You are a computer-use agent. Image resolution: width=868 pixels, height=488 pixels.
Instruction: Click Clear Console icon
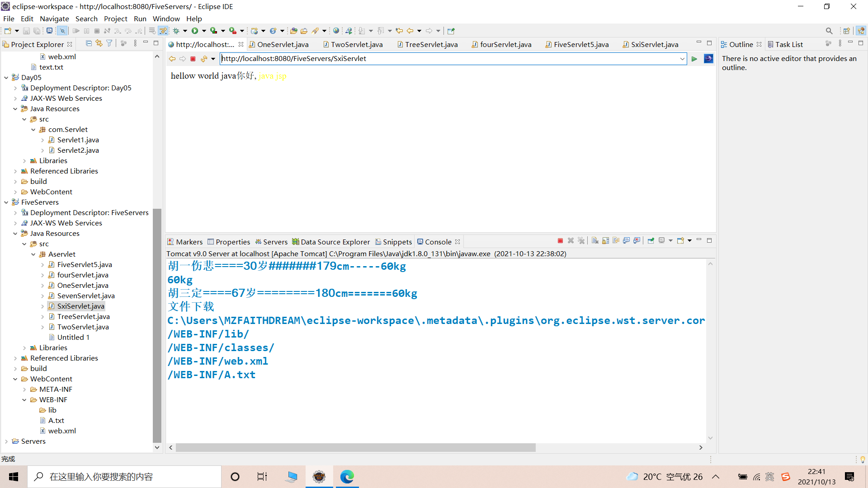[x=595, y=241]
